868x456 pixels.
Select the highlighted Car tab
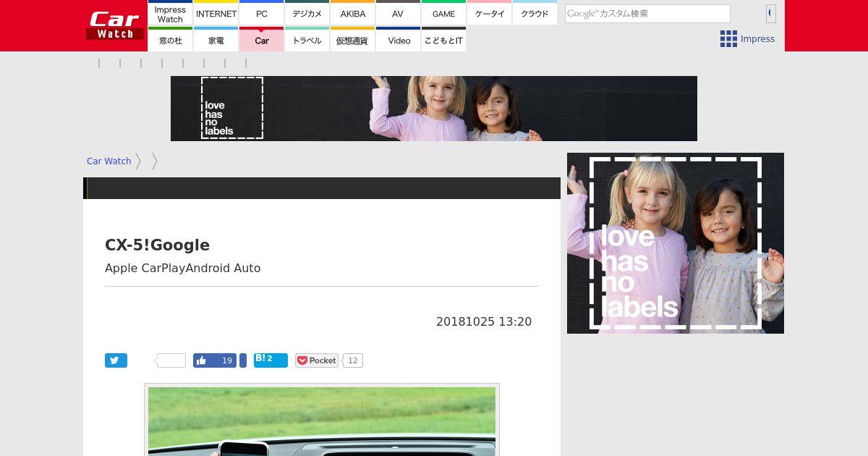(261, 40)
